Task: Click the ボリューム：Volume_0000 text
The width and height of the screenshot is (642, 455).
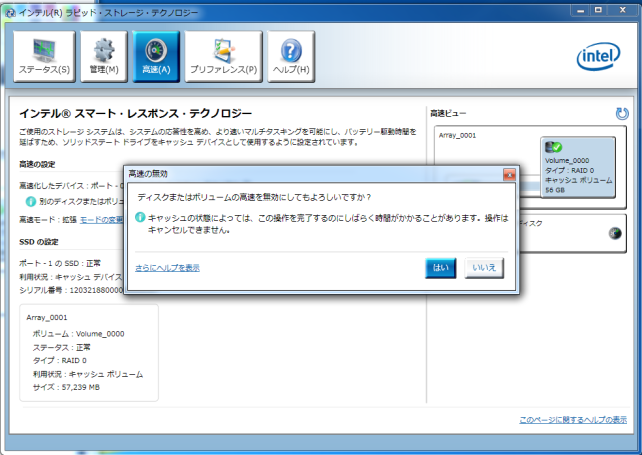Action: tap(78, 334)
